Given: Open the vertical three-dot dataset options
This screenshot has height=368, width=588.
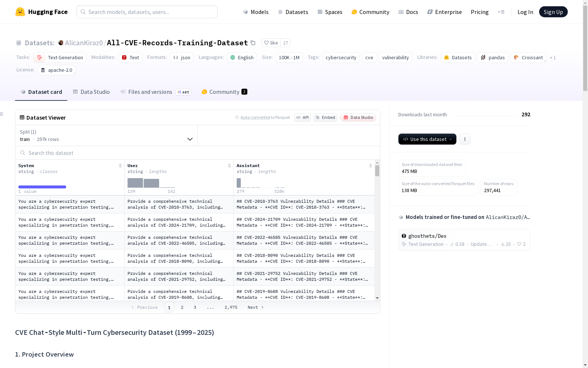Looking at the screenshot, I should pos(465,139).
